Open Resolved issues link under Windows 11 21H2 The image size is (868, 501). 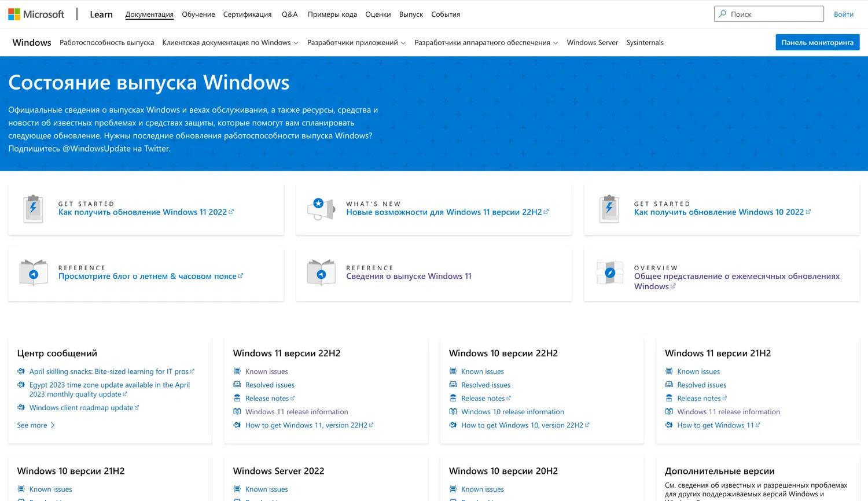[701, 385]
